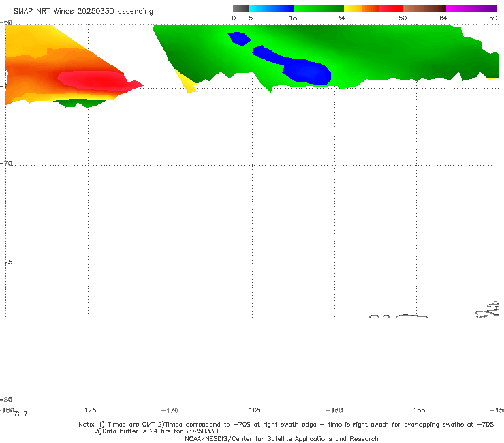Click the green segment of the color bar
Viewport: 504px width, 443px height.
(x=319, y=8)
